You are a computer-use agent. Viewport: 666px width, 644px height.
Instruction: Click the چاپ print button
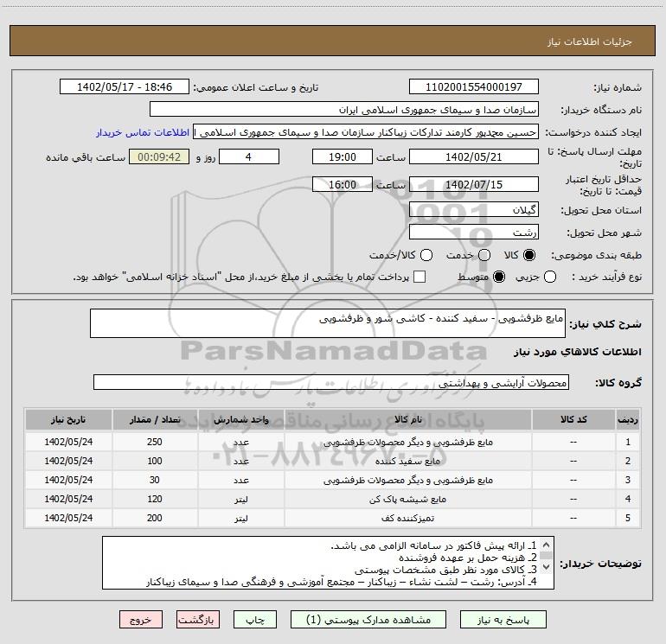click(x=255, y=620)
